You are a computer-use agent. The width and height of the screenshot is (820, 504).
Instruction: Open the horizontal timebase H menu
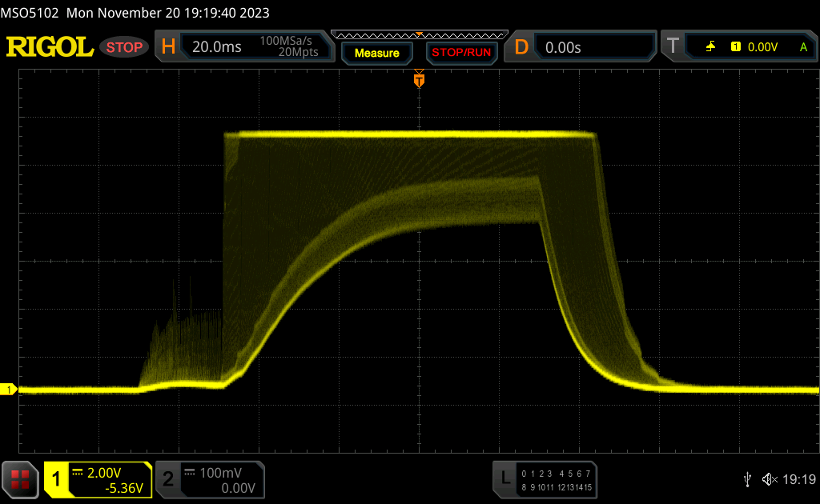[168, 47]
